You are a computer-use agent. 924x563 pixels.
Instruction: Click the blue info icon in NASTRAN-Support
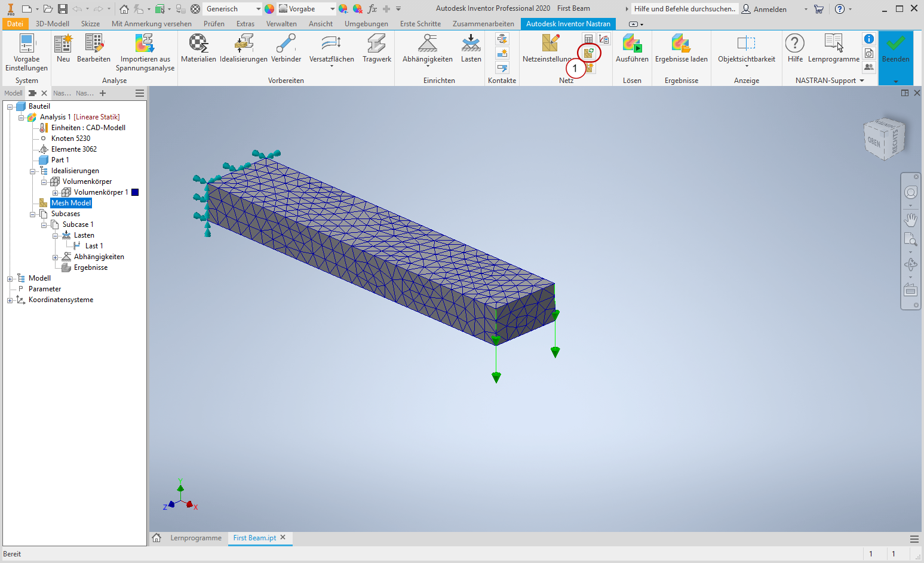869,39
